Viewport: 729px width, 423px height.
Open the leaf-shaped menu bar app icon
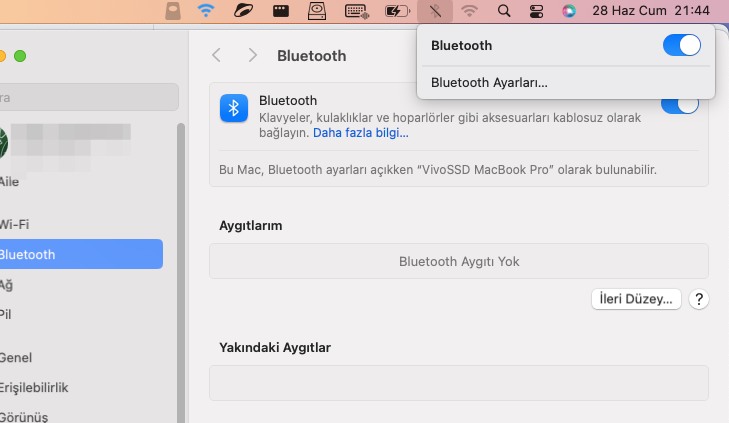click(243, 11)
